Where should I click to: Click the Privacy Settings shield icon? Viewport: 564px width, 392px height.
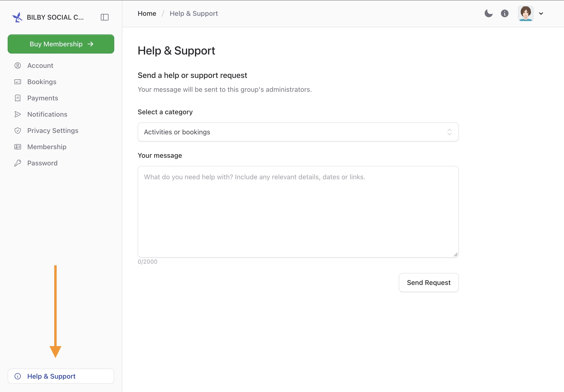(18, 131)
